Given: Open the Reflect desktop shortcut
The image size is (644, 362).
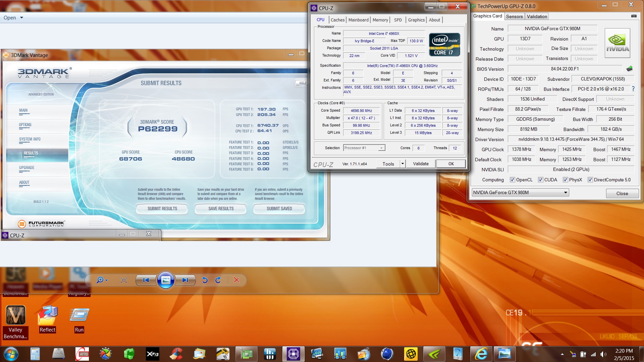Looking at the screenshot, I should (x=47, y=319).
